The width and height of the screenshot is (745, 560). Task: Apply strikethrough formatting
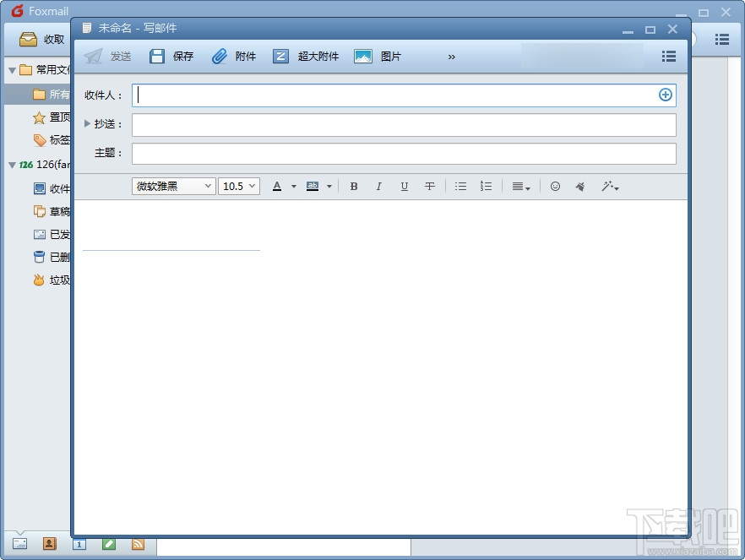click(430, 186)
